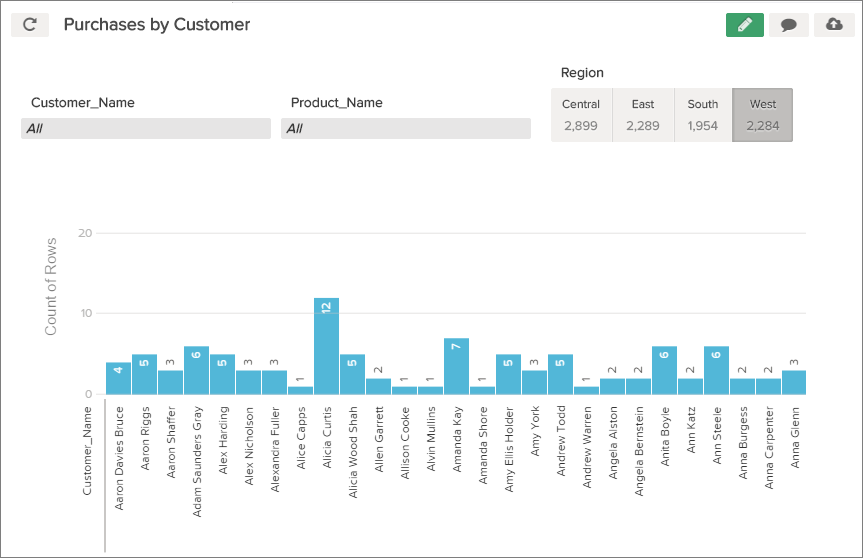
Task: Click the cloud upload export icon
Action: click(x=834, y=25)
